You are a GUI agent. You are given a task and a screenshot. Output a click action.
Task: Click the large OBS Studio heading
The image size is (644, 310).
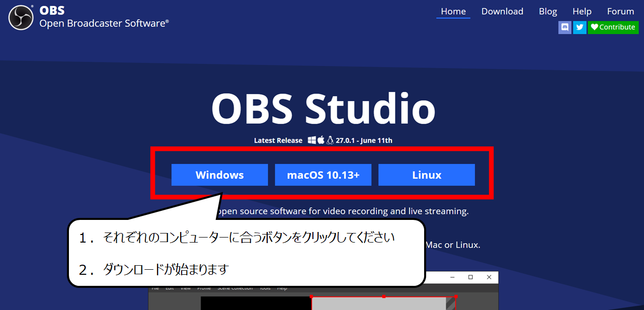pyautogui.click(x=323, y=109)
